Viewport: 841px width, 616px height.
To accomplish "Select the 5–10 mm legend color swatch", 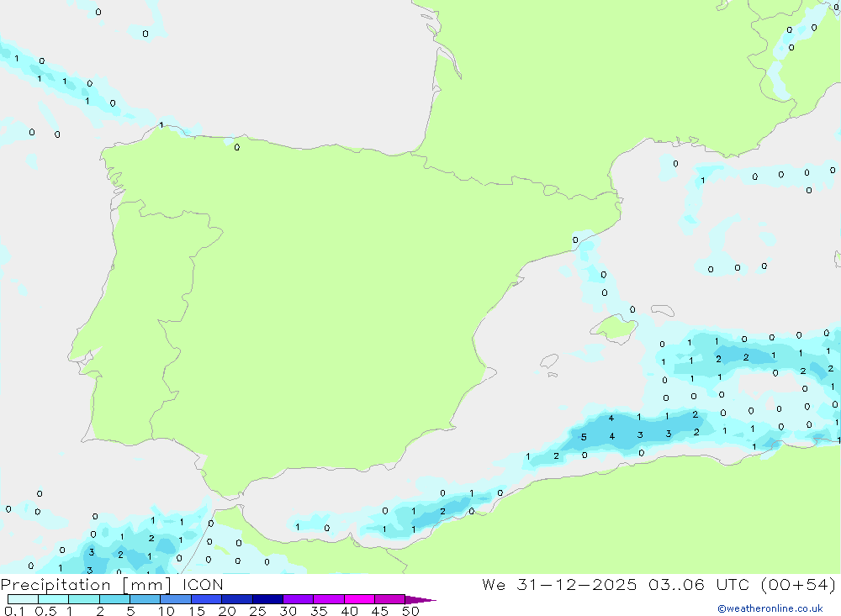I will [x=145, y=599].
